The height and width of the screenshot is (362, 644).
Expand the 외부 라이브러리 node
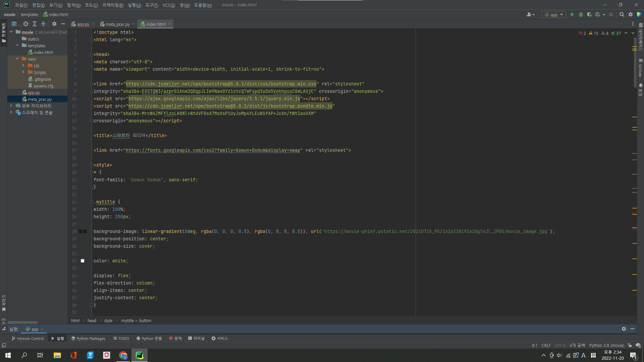[x=11, y=106]
